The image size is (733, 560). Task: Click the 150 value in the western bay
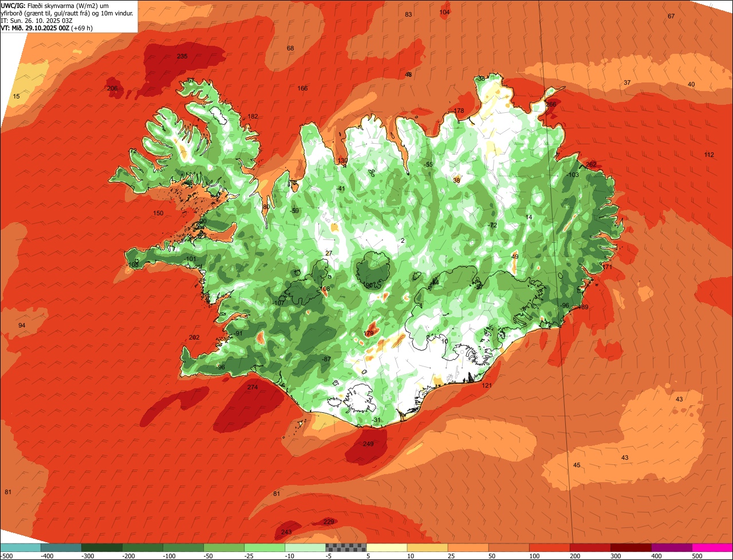158,213
